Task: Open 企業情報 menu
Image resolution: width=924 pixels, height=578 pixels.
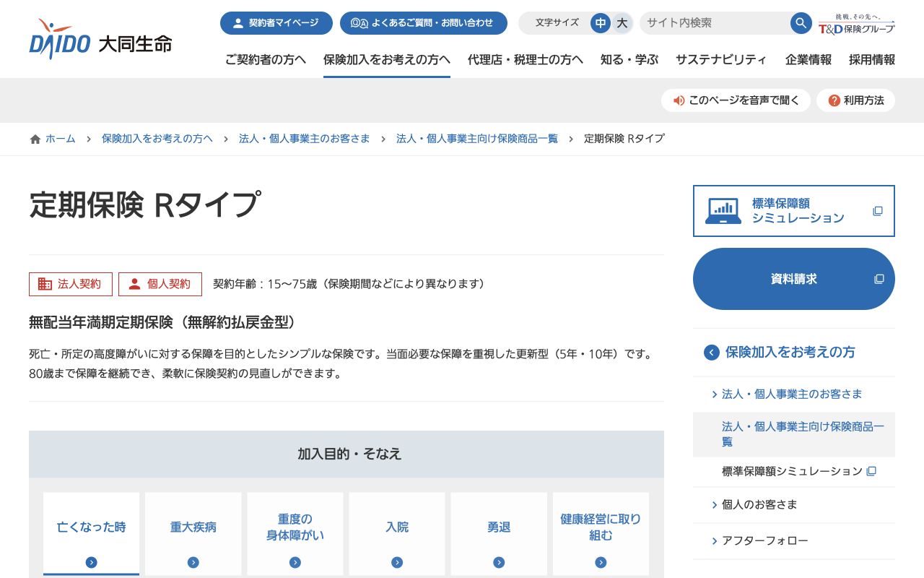Action: click(x=808, y=60)
